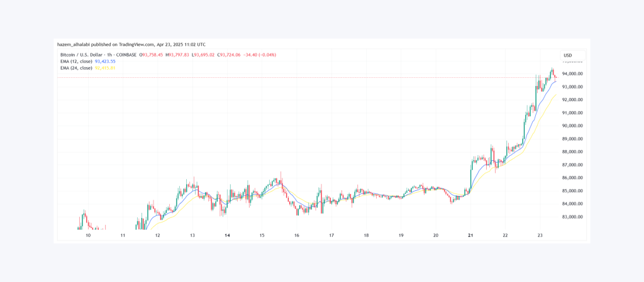
Task: Click the 87,000.00 price axis label
Action: point(572,165)
